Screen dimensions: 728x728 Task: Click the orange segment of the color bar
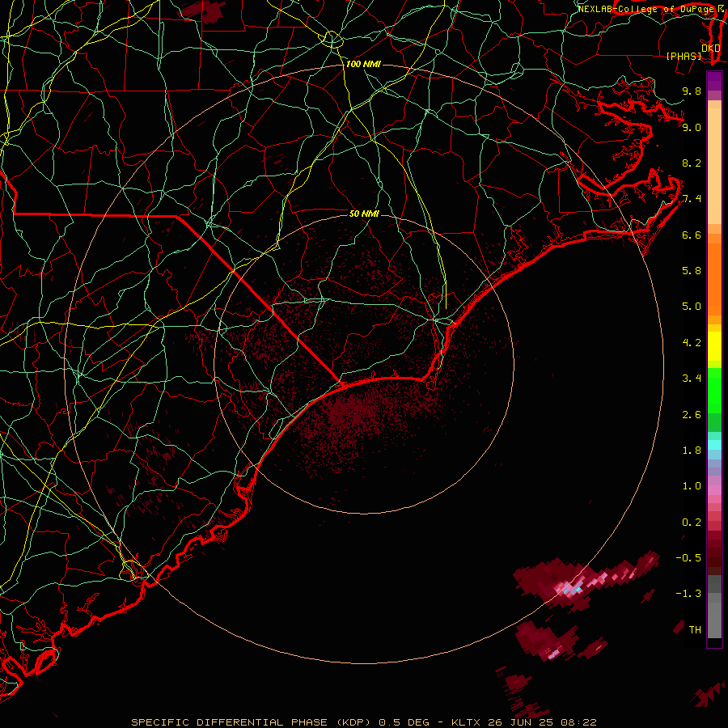click(714, 278)
